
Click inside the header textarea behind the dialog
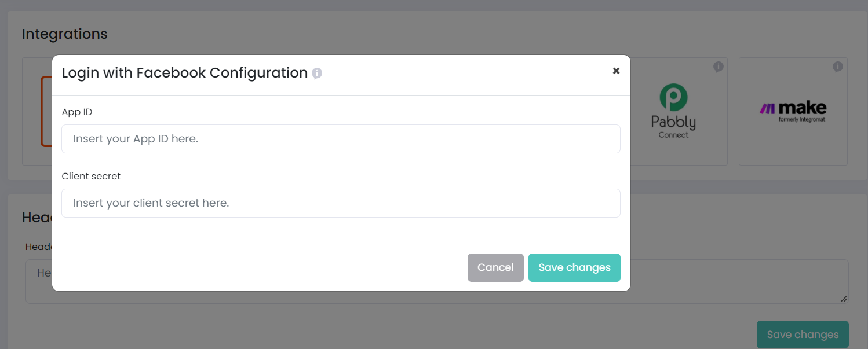tap(739, 281)
